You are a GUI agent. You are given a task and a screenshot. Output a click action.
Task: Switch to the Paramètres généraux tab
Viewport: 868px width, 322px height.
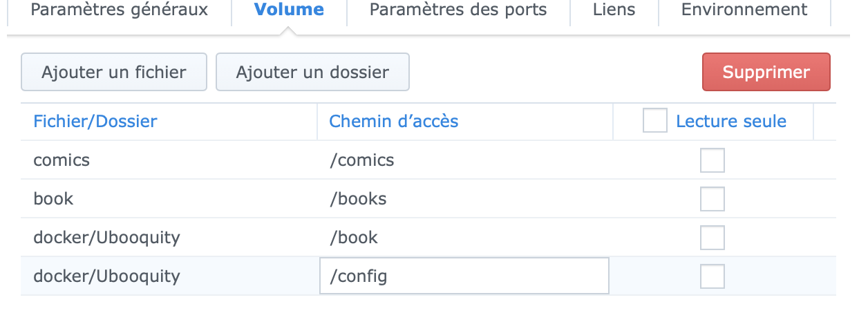pyautogui.click(x=119, y=10)
